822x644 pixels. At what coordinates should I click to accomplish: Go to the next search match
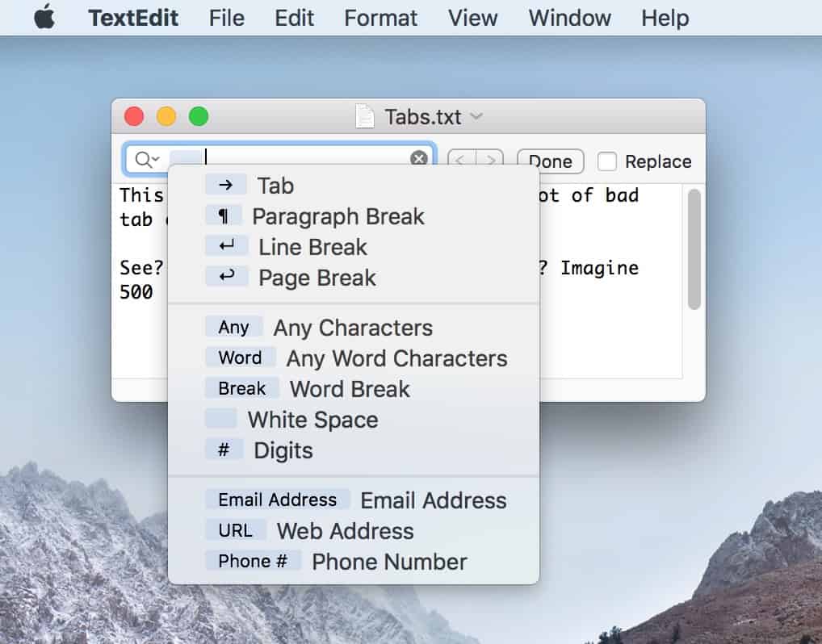tap(490, 161)
